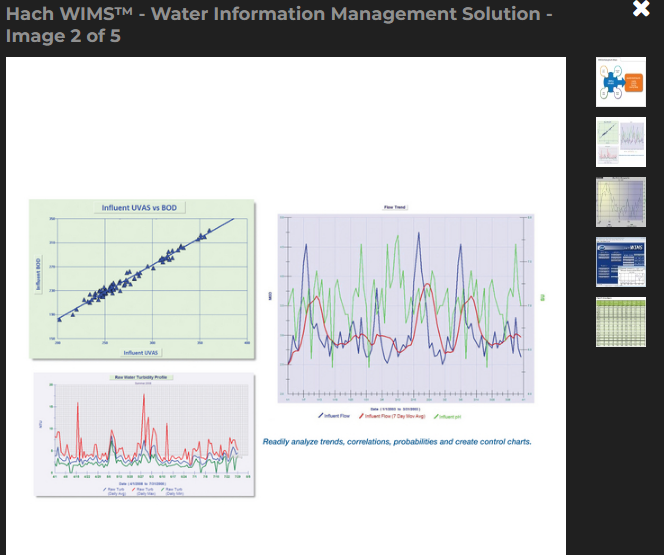Click the Influent Flow 7 Day Mov Avg legend
The height and width of the screenshot is (555, 664).
tap(392, 416)
